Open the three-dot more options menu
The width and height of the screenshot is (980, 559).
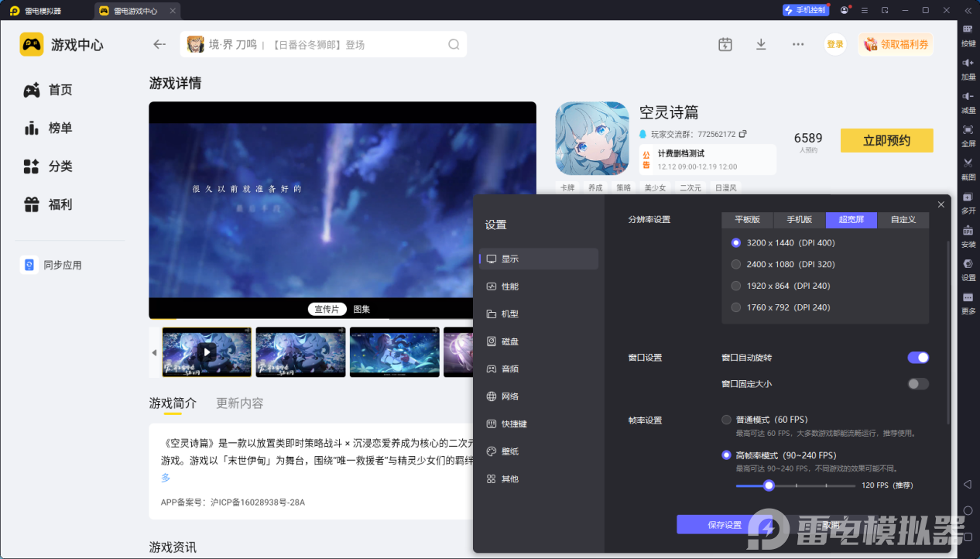798,44
